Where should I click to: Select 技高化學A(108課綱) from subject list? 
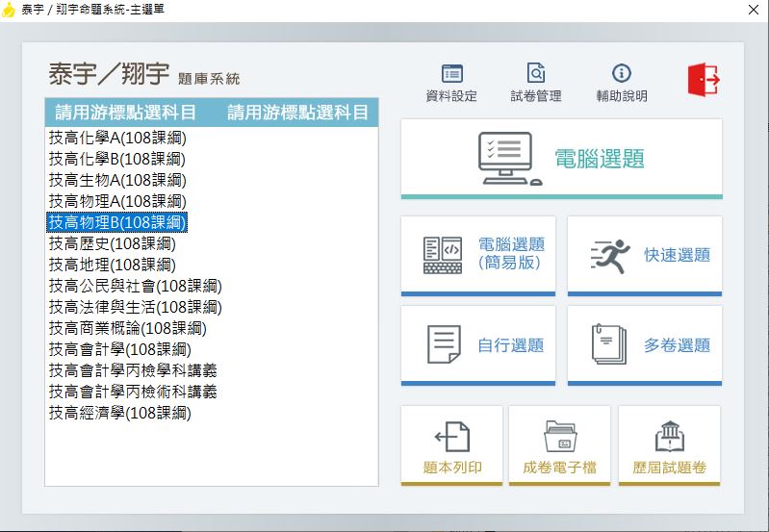[117, 138]
